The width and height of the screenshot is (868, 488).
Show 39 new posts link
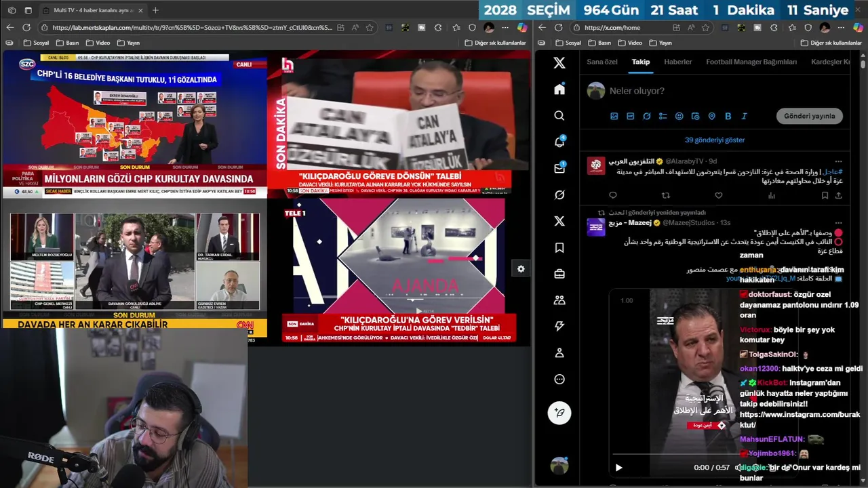[715, 140]
